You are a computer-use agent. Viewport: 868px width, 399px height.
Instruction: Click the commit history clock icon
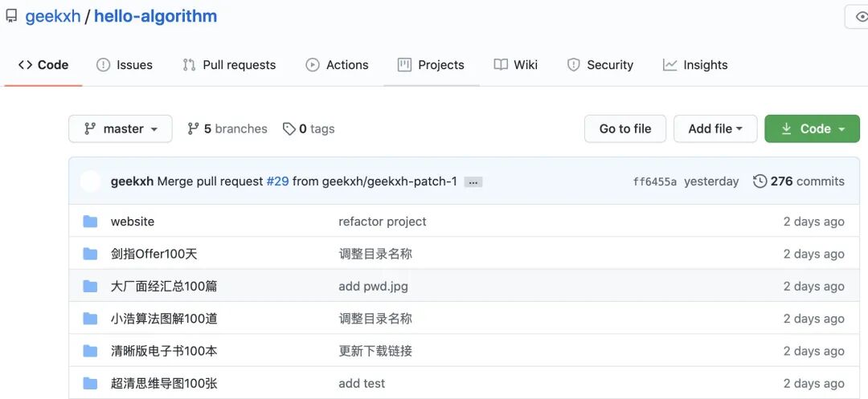(x=760, y=181)
